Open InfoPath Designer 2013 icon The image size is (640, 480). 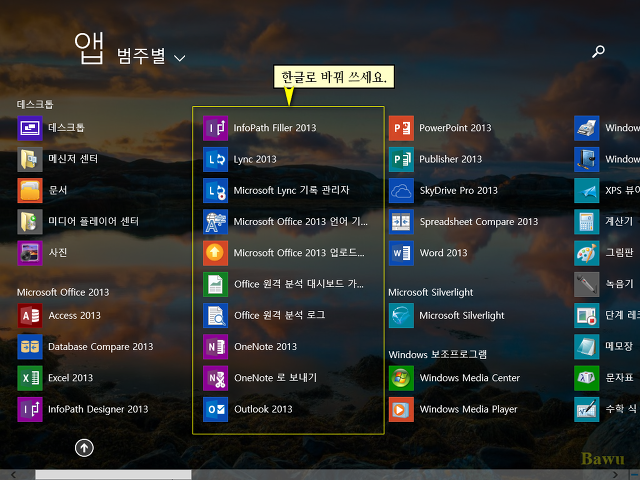click(x=30, y=409)
